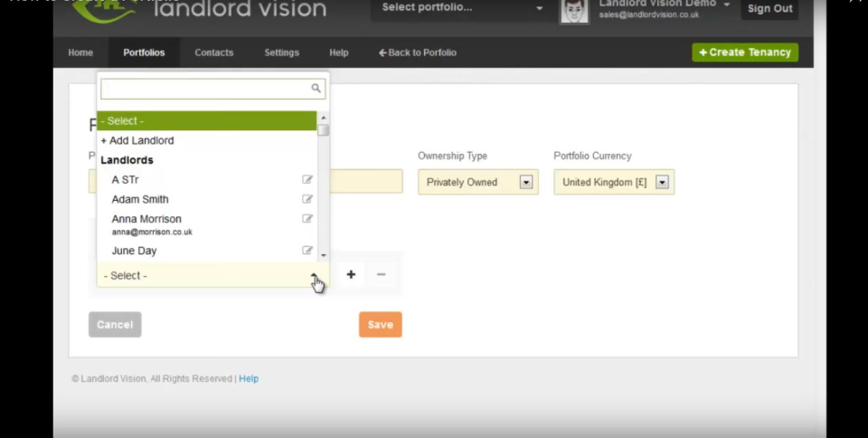Click the Create Tenancy button
This screenshot has width=868, height=438.
point(745,52)
